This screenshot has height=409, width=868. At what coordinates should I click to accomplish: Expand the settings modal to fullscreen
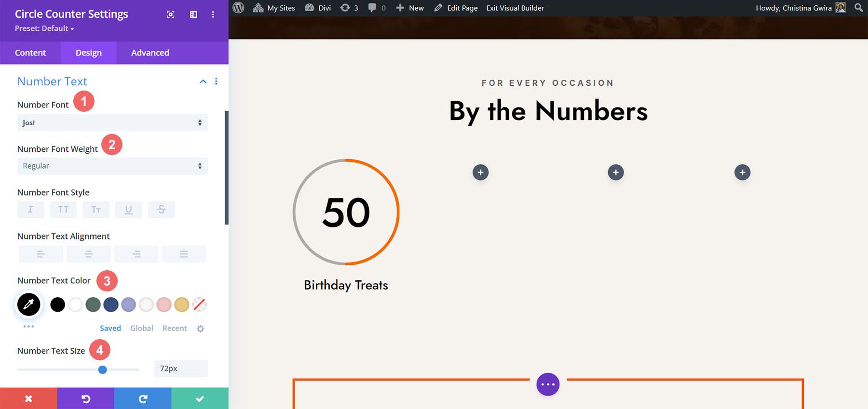tap(171, 14)
